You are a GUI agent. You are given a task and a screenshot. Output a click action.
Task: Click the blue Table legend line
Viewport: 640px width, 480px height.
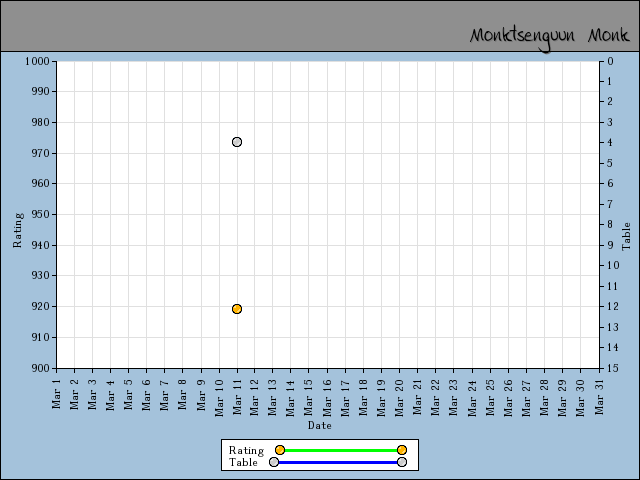pyautogui.click(x=338, y=462)
